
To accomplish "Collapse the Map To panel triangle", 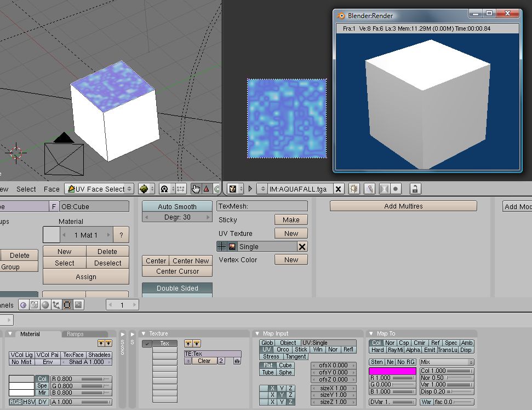I will pyautogui.click(x=370, y=333).
